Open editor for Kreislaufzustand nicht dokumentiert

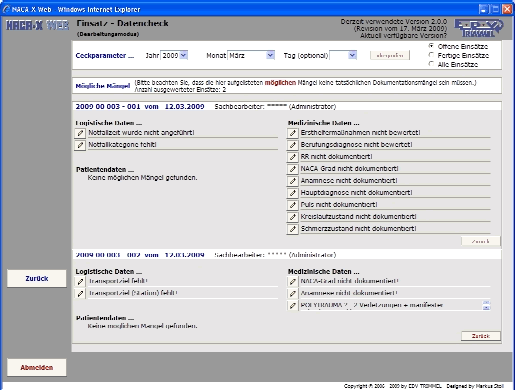tap(292, 217)
